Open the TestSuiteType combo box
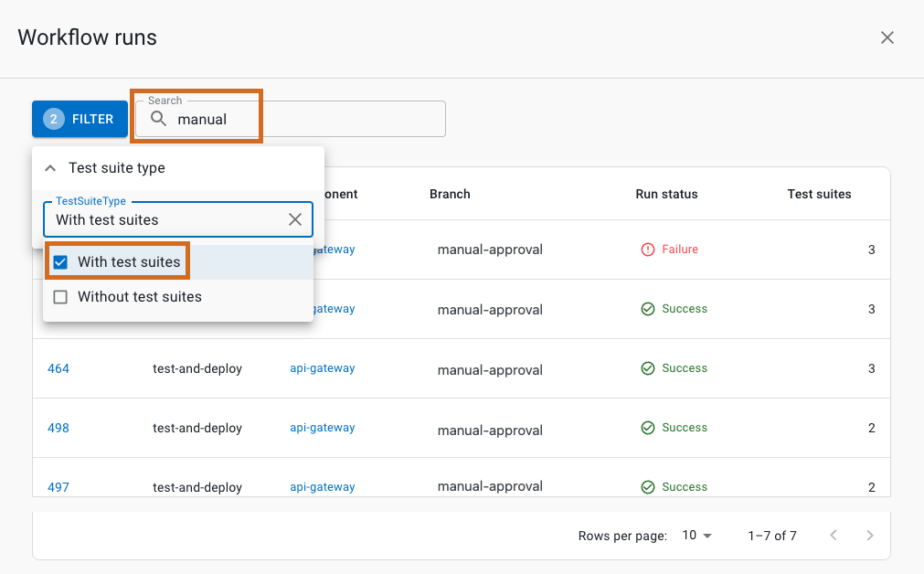Screen dimensions: 924x574 [x=178, y=219]
